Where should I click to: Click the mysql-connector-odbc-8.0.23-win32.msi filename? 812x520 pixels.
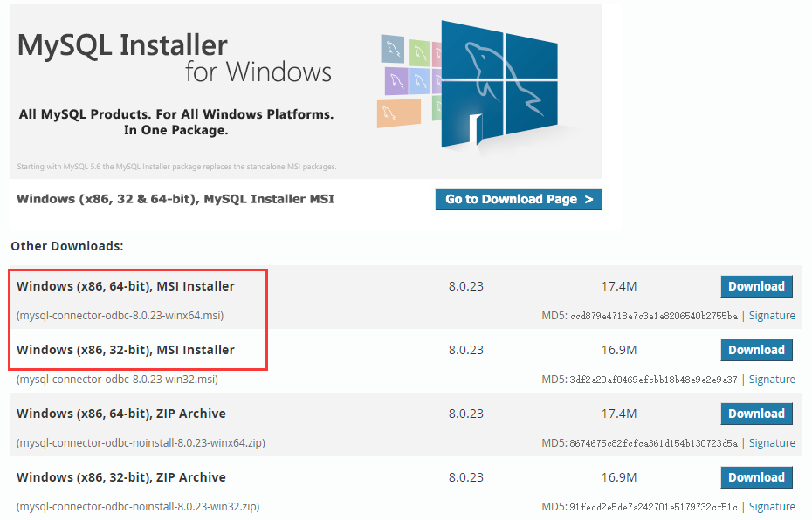(x=117, y=380)
